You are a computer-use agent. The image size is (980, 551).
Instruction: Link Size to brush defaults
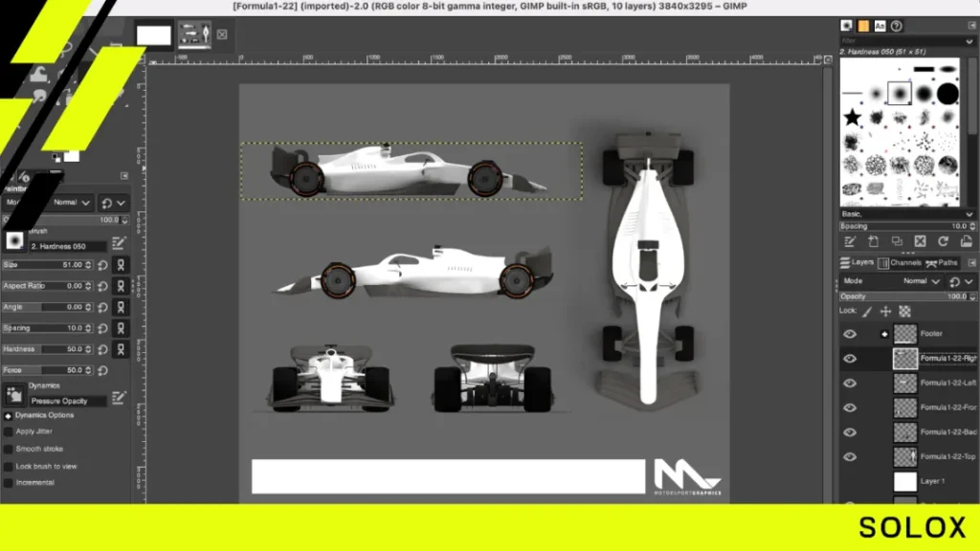tap(121, 265)
